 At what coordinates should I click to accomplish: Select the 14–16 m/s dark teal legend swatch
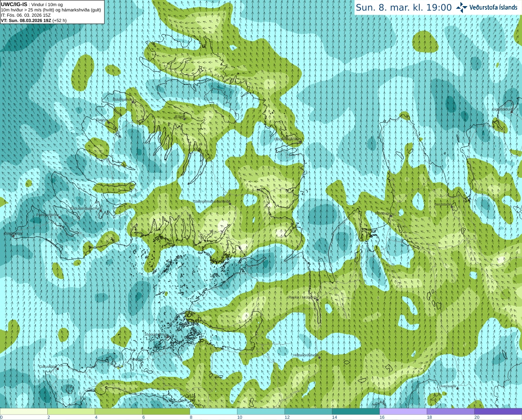(356, 411)
